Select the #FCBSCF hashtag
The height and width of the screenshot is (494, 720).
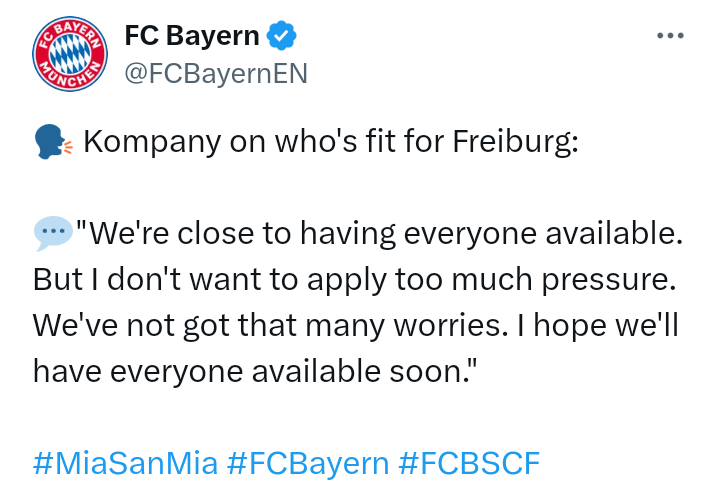[x=469, y=463]
